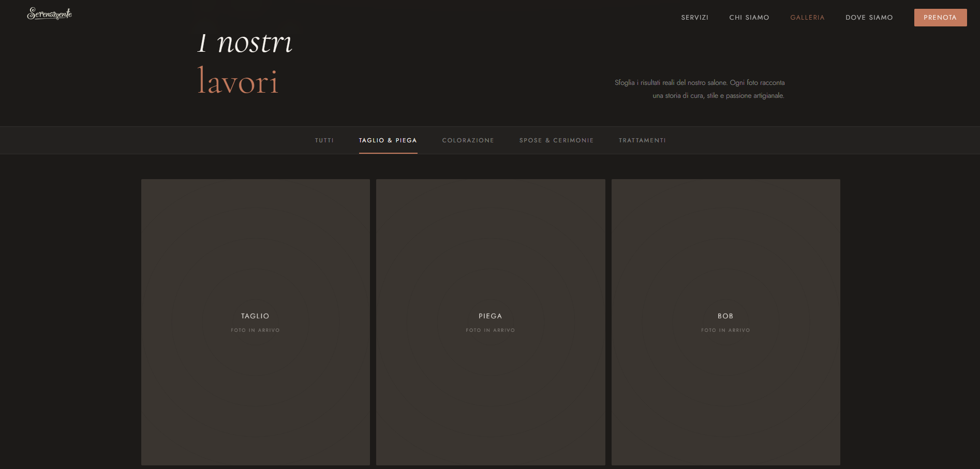Open the Piega gallery card
Image resolution: width=980 pixels, height=469 pixels.
pos(490,259)
